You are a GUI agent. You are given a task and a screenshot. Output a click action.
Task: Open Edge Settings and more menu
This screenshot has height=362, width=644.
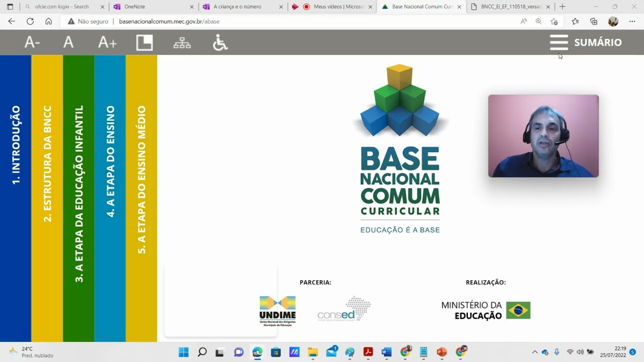point(632,21)
